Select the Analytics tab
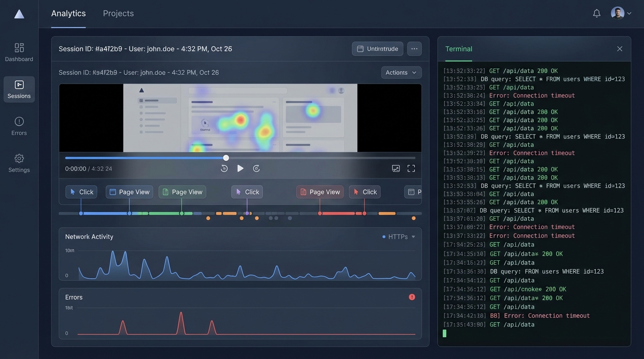Viewport: 644px width, 359px height. (x=68, y=13)
